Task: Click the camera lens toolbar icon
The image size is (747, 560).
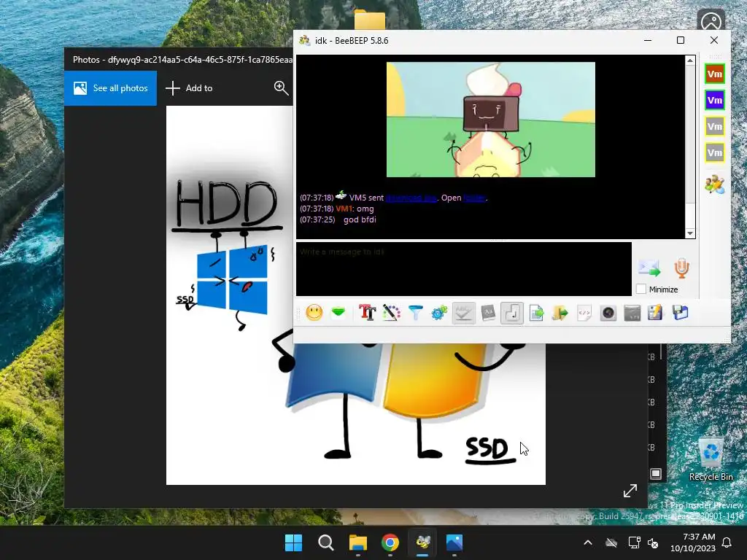Action: [608, 313]
